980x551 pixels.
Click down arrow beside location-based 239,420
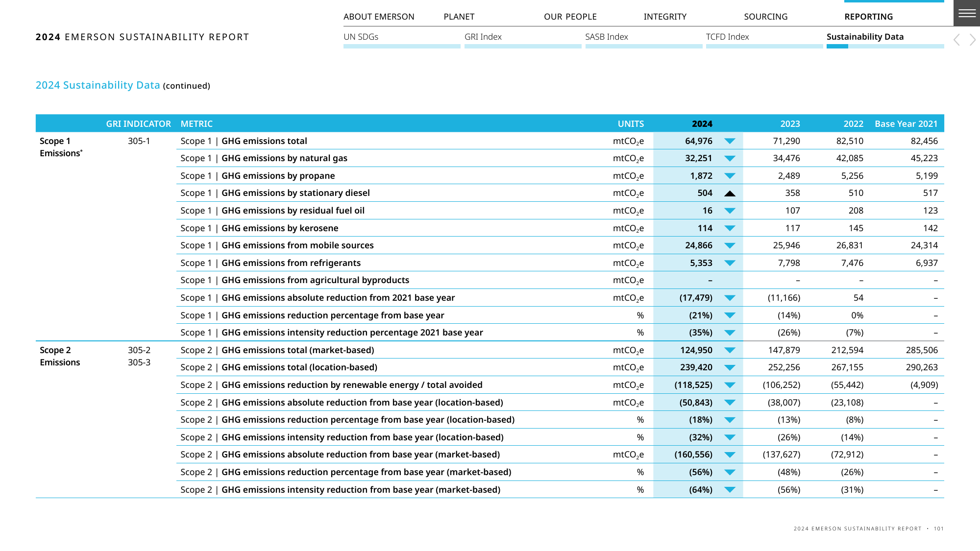[730, 367]
